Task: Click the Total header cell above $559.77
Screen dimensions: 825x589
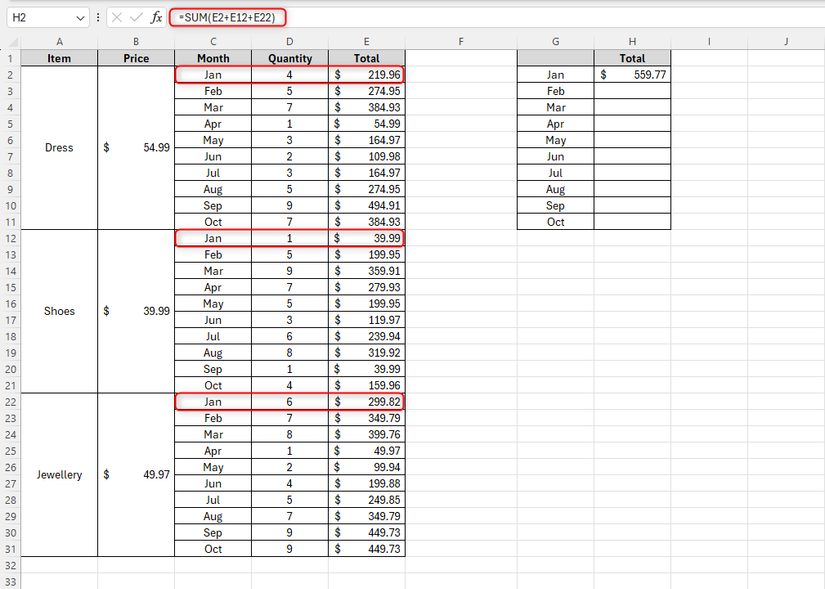Action: point(632,58)
